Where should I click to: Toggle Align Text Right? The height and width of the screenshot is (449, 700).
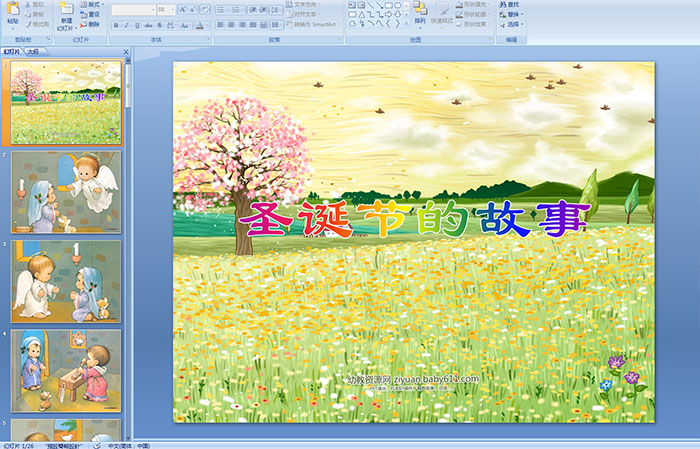point(242,25)
